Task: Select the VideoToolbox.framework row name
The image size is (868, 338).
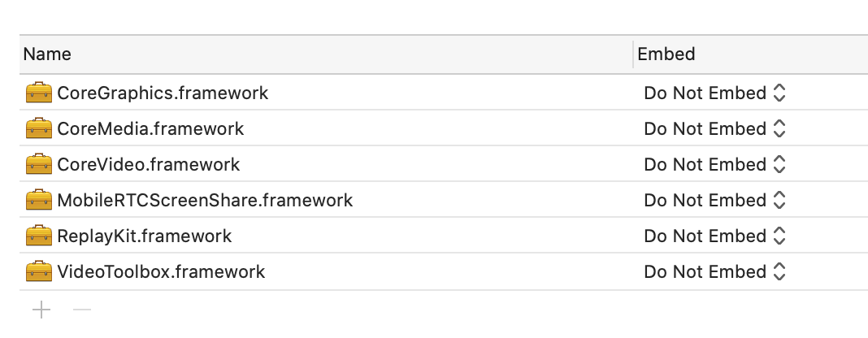Action: click(161, 271)
